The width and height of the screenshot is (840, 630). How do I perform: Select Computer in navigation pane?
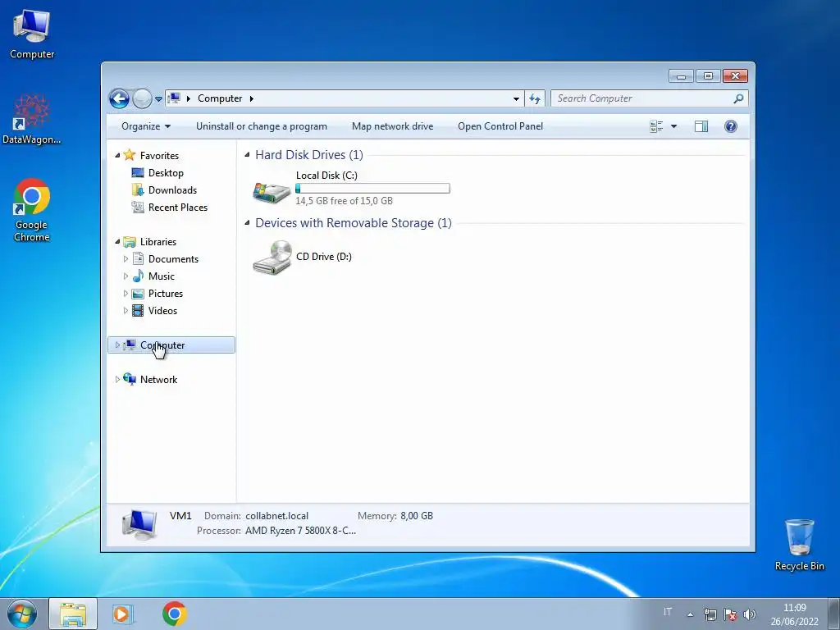click(x=171, y=345)
